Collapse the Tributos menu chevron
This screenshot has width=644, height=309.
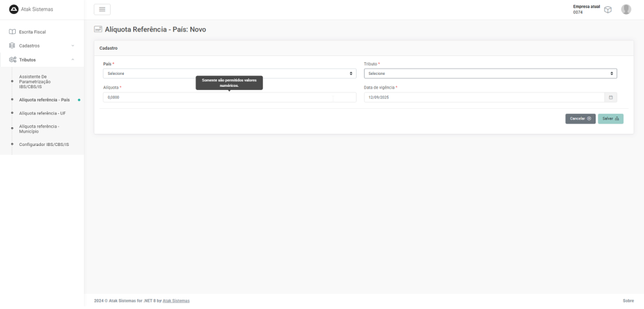73,60
